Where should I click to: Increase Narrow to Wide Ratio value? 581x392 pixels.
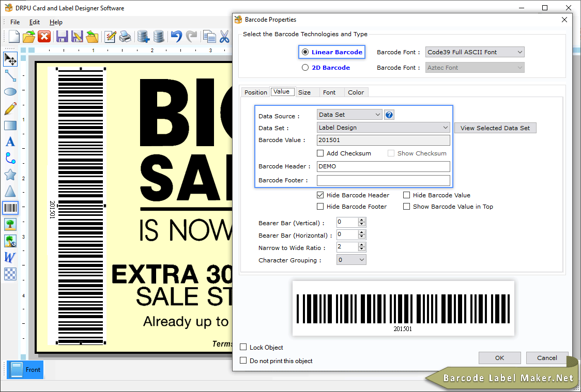[x=362, y=245]
